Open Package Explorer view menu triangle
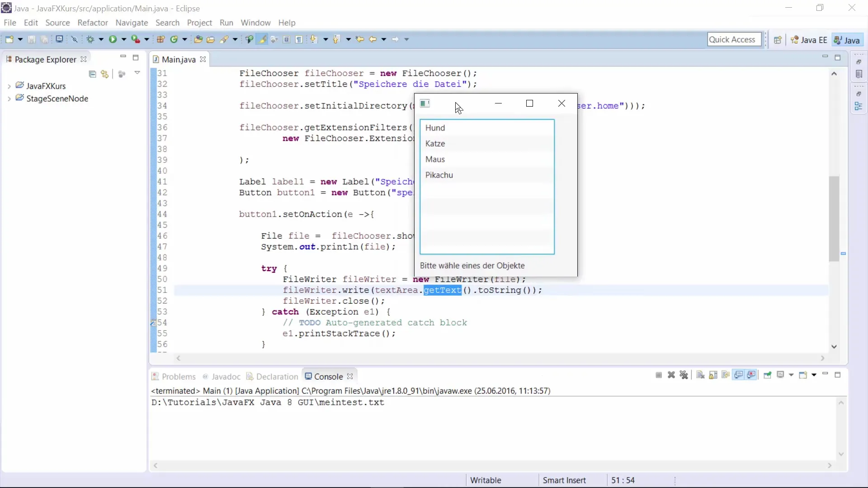This screenshot has height=488, width=868. coord(137,73)
